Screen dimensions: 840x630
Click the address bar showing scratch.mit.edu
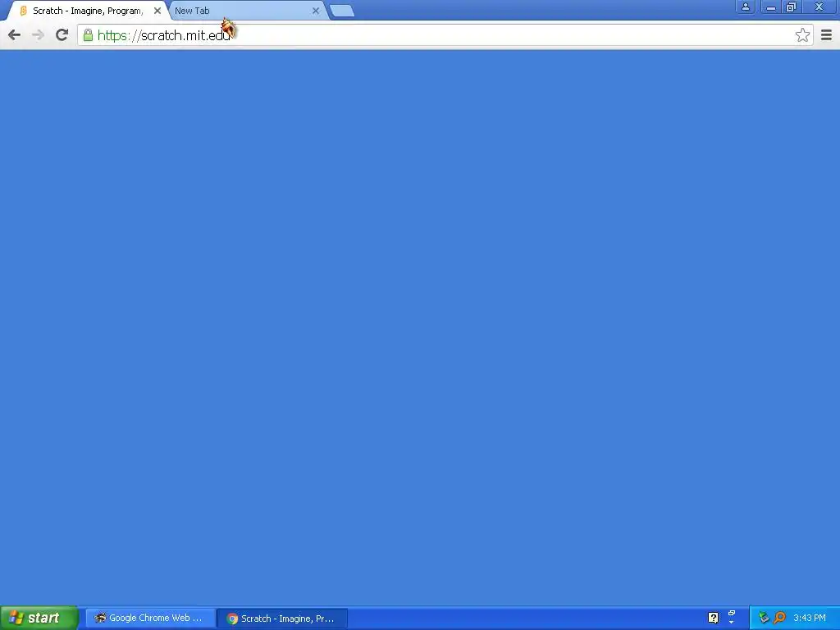point(445,35)
